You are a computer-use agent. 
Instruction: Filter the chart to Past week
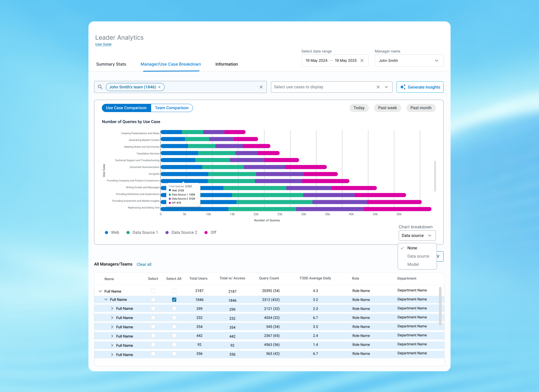(387, 108)
